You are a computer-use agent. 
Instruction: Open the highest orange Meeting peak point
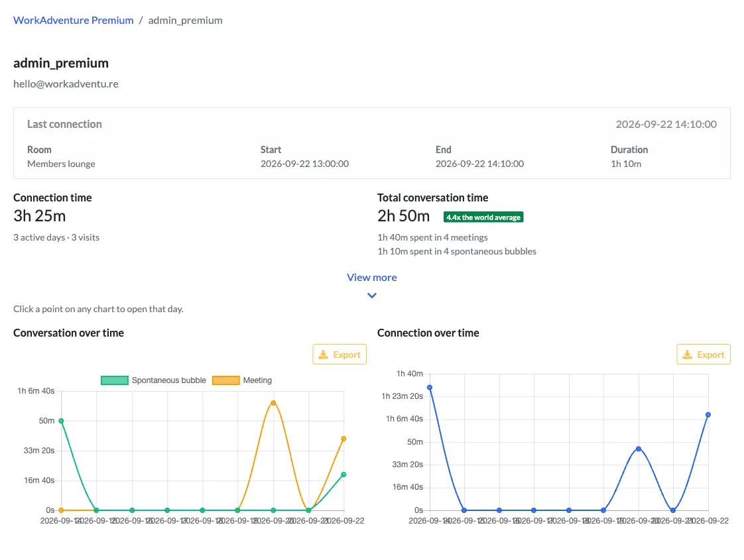point(273,403)
